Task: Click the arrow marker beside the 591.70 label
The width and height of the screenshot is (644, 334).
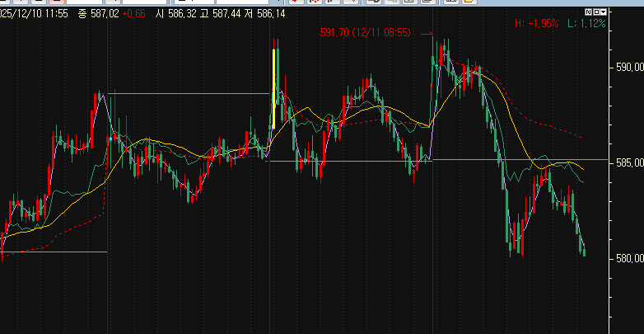Action: tap(426, 33)
